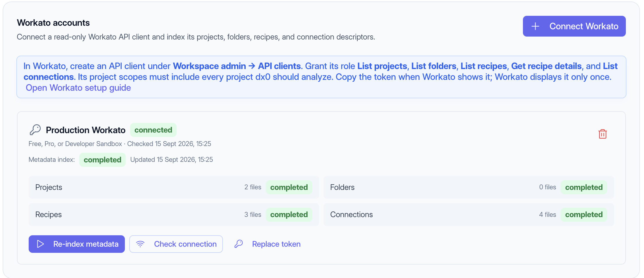Click the completed badge in Projects row
This screenshot has height=278, width=644.
coord(289,187)
